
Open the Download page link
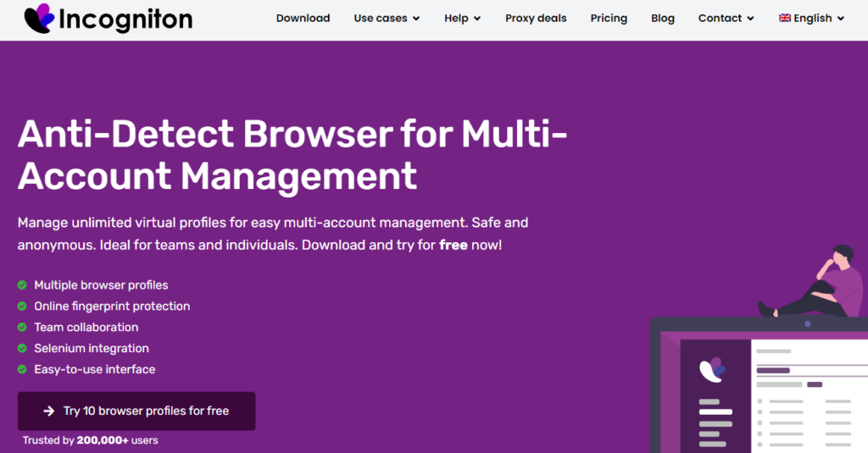[x=303, y=19]
